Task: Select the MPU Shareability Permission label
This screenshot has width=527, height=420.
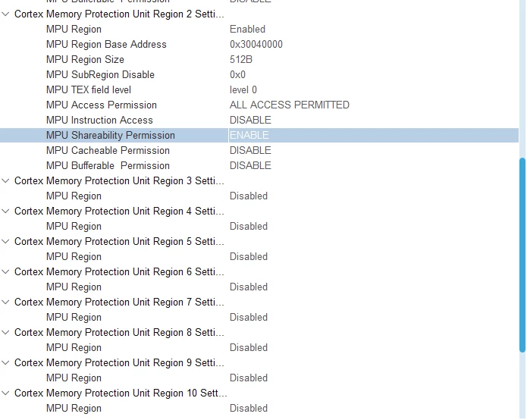Action: (x=110, y=135)
